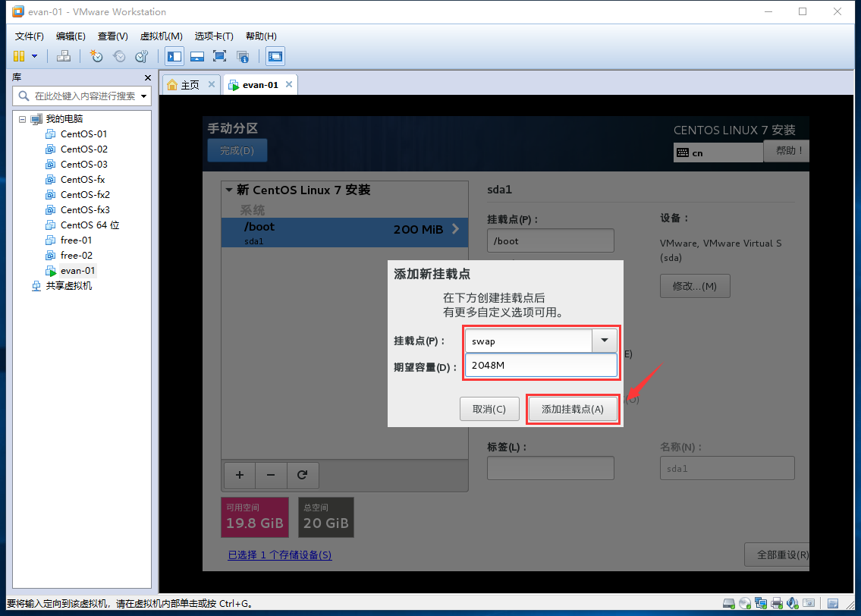Image resolution: width=861 pixels, height=616 pixels.
Task: Select 共享虚拟机 in the library
Action: point(68,286)
